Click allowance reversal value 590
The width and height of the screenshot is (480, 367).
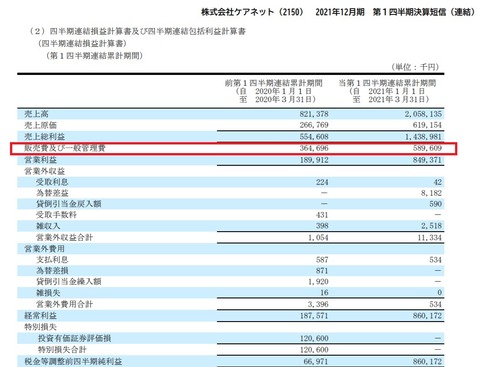(x=435, y=204)
